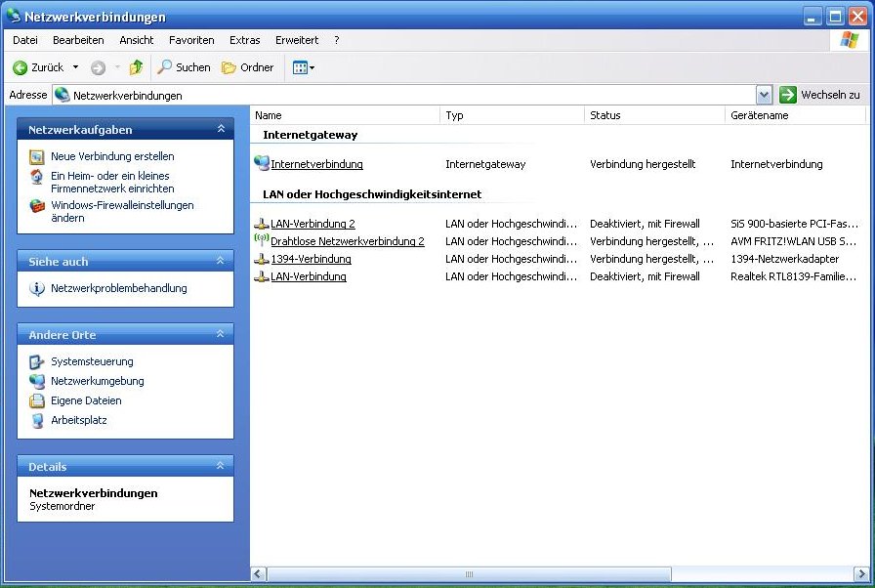This screenshot has width=875, height=588.
Task: Open the address bar dropdown
Action: pos(764,95)
